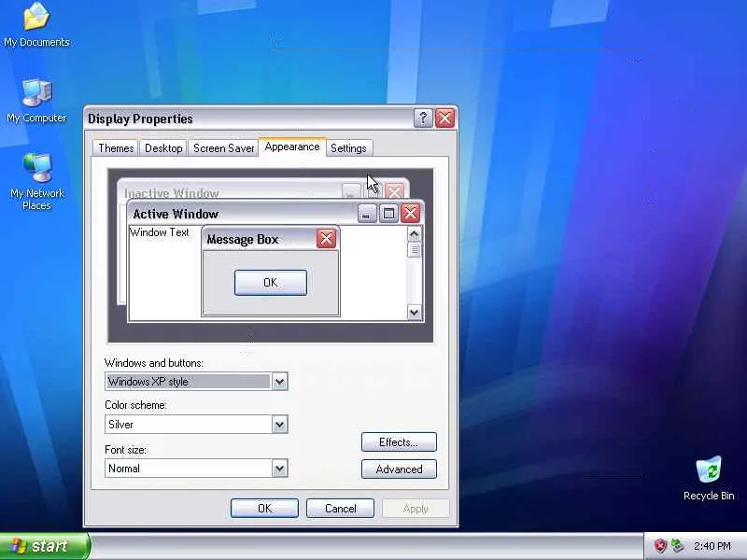The image size is (747, 560).
Task: Click the preview scrollbar up arrow
Action: 414,234
